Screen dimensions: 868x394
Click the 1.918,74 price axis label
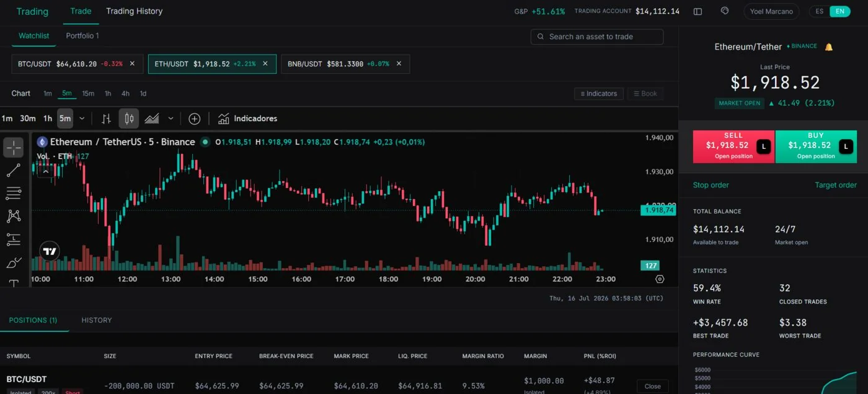point(658,210)
